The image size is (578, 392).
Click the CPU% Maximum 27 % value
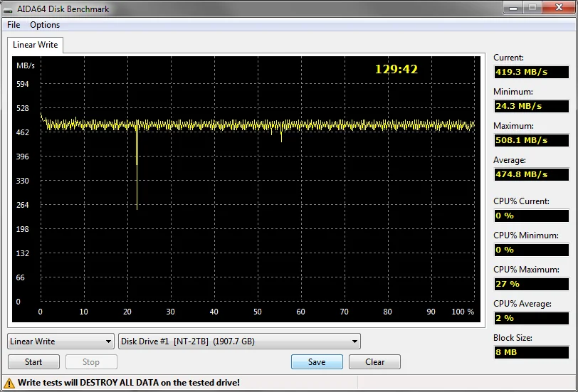click(x=531, y=284)
